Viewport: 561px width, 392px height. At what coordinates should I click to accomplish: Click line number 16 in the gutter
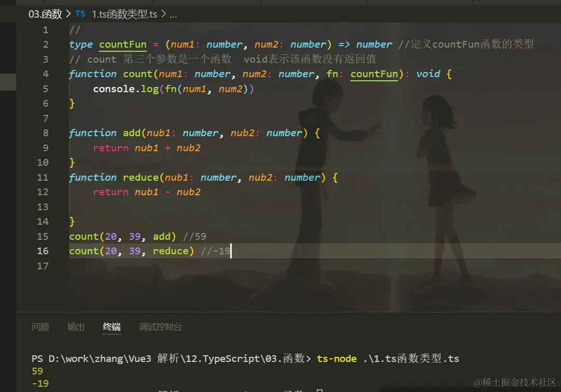coord(43,251)
